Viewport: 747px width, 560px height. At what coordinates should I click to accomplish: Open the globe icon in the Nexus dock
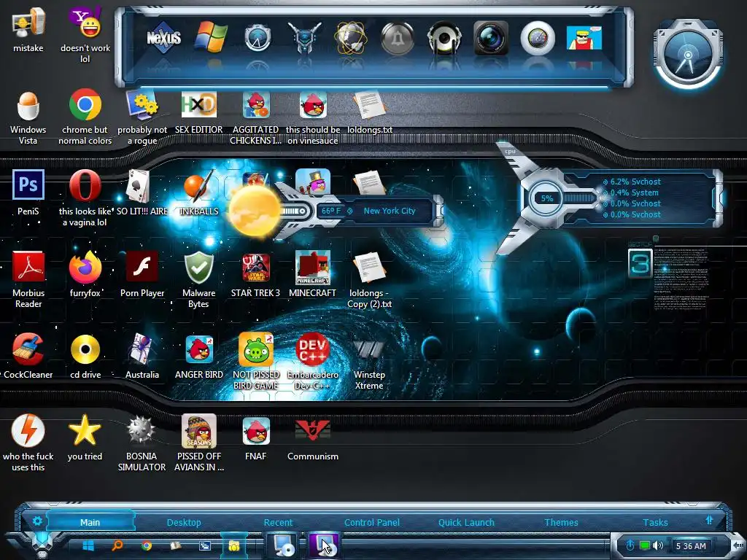pos(351,38)
